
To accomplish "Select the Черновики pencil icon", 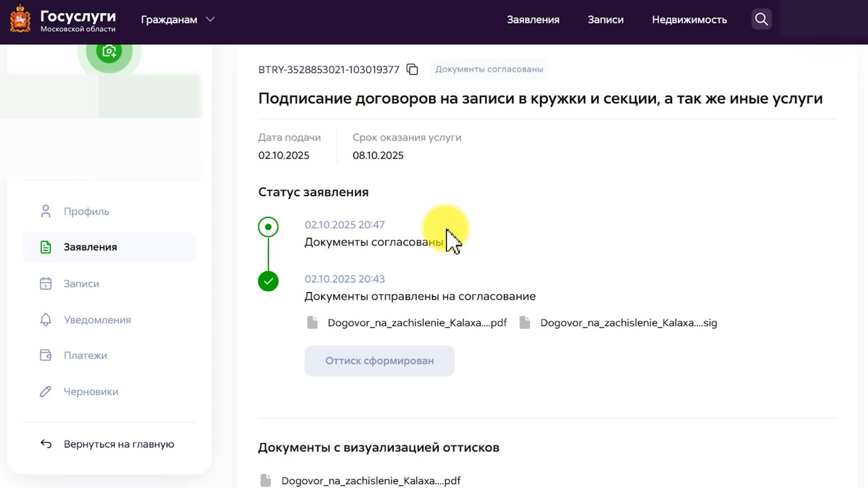I will pyautogui.click(x=45, y=391).
